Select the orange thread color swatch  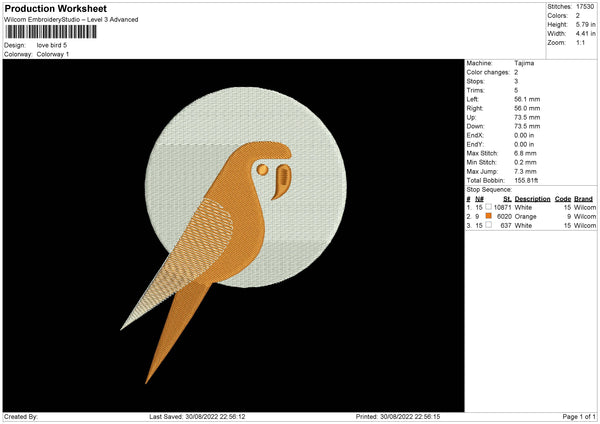tap(488, 216)
